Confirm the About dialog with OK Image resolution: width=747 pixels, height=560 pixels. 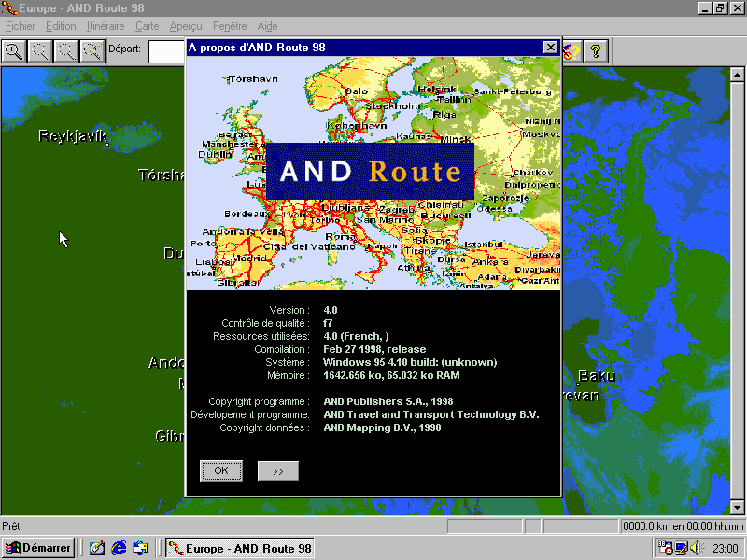pyautogui.click(x=221, y=471)
